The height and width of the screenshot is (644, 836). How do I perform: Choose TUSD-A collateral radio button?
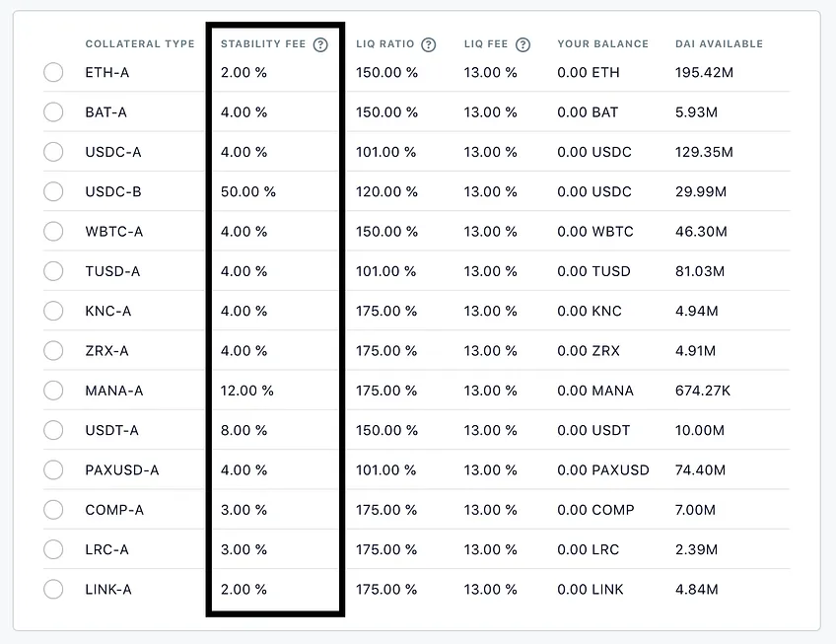point(53,271)
